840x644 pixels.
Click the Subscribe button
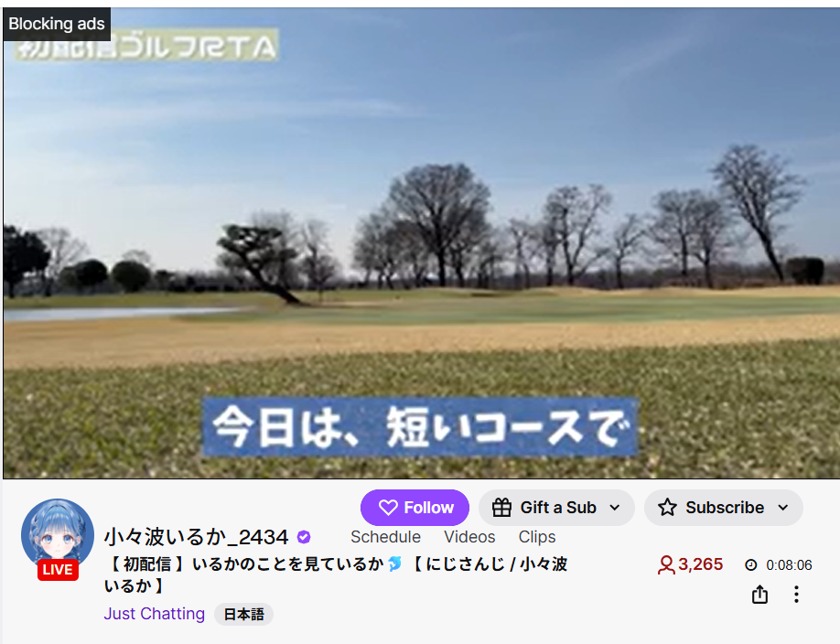click(723, 508)
